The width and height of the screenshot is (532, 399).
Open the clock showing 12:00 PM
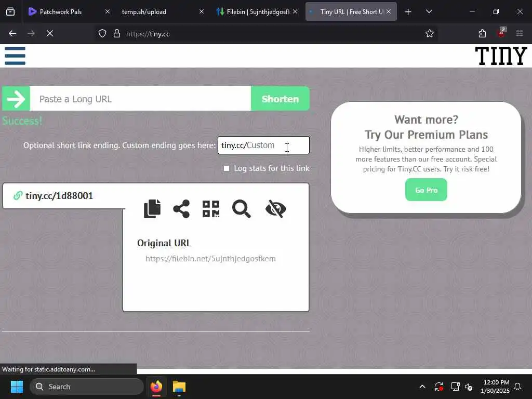click(495, 387)
